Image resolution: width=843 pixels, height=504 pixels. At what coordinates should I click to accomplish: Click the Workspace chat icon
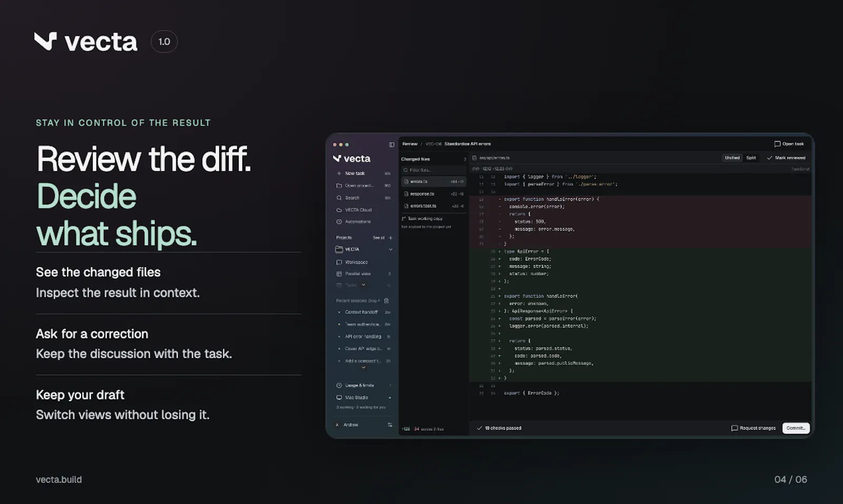[339, 262]
